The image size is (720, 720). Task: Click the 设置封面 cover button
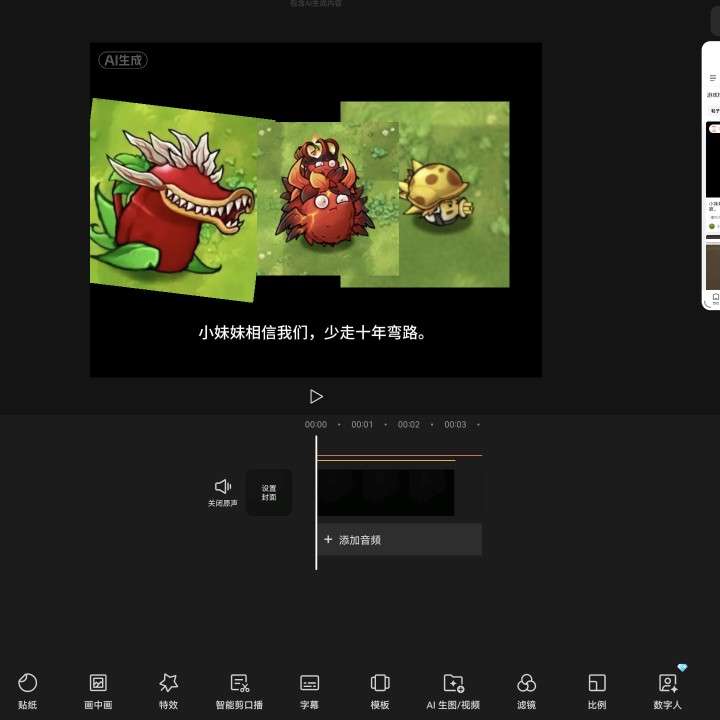(269, 492)
